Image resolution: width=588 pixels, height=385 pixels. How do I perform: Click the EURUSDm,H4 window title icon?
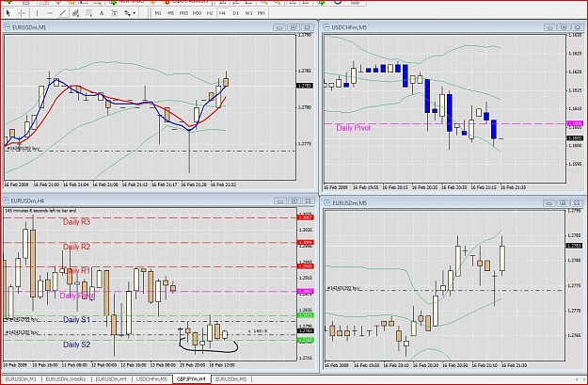(7, 201)
